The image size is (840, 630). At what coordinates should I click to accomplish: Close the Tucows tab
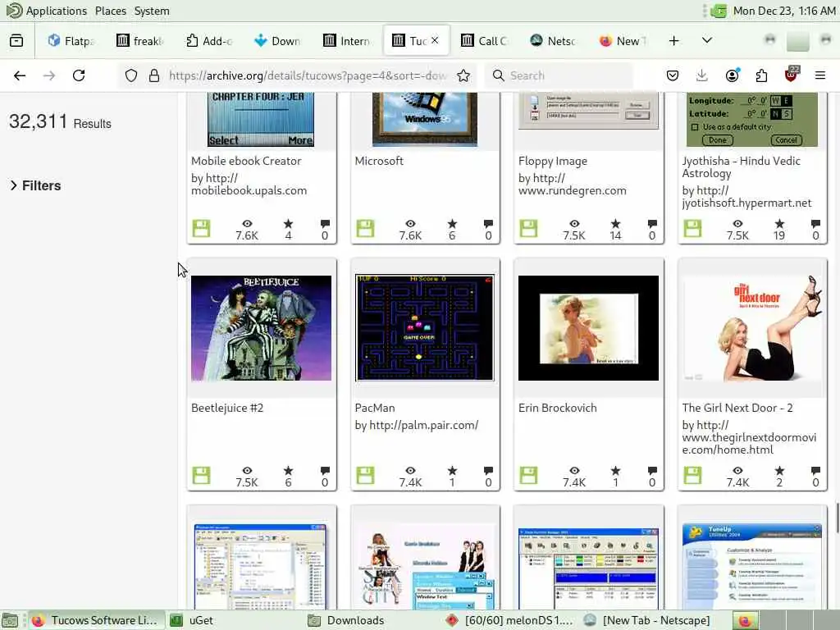[x=435, y=40]
